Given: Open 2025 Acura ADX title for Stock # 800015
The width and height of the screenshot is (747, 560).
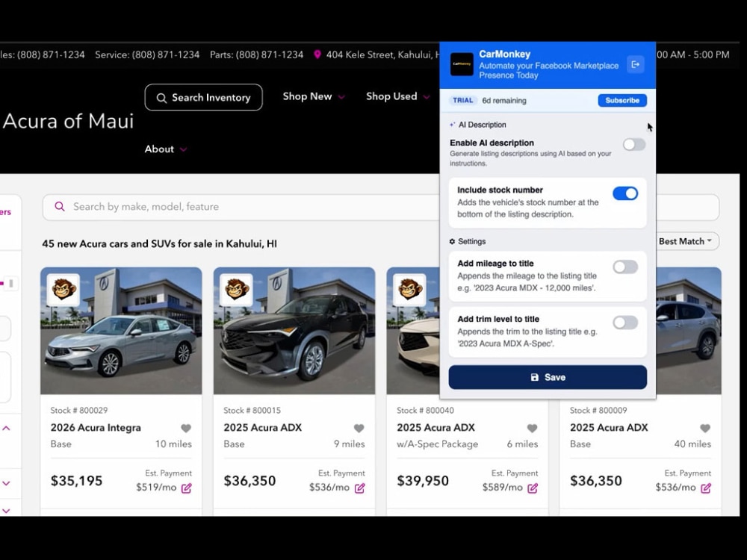Looking at the screenshot, I should coord(262,428).
